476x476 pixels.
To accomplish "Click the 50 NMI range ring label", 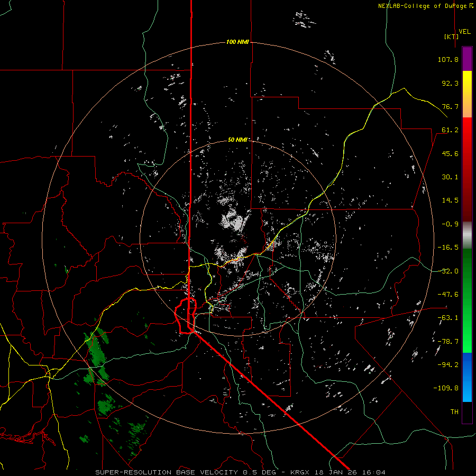I will point(237,140).
